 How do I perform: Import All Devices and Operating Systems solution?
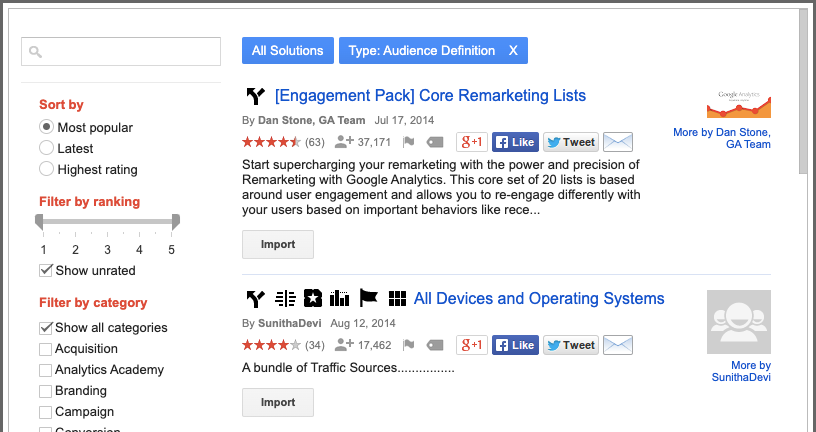(278, 402)
